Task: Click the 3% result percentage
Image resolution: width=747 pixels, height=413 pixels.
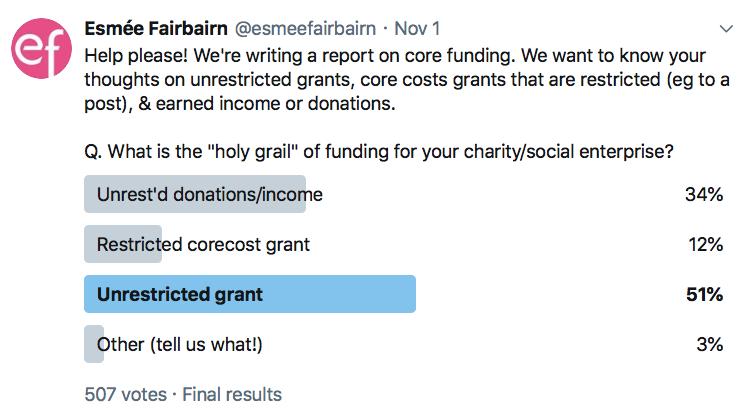Action: coord(709,344)
